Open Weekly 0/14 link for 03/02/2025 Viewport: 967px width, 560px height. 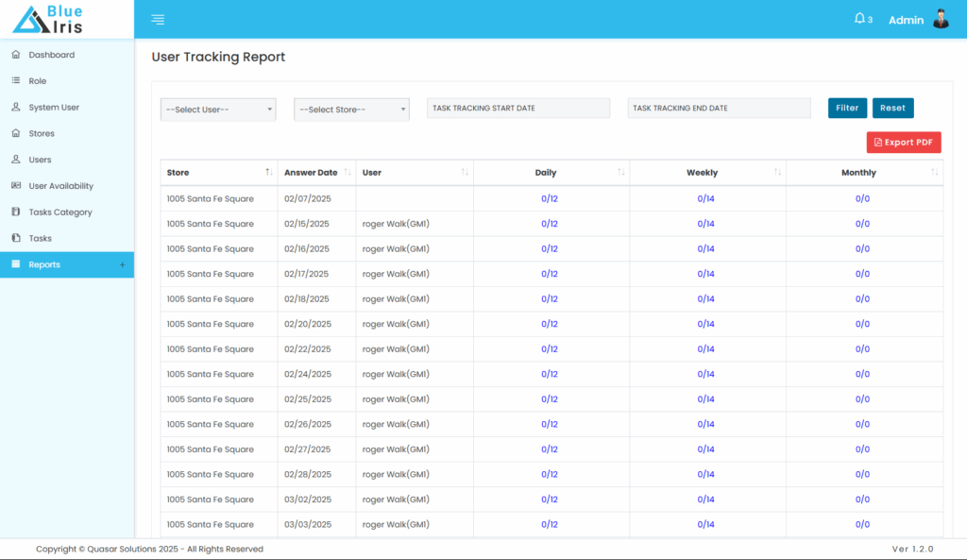[705, 499]
